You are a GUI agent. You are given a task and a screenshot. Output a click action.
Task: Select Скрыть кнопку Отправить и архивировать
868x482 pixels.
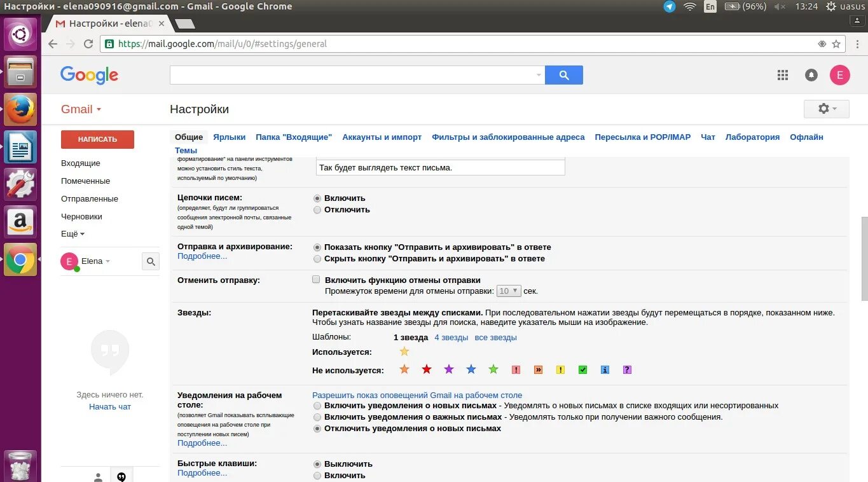pyautogui.click(x=317, y=259)
